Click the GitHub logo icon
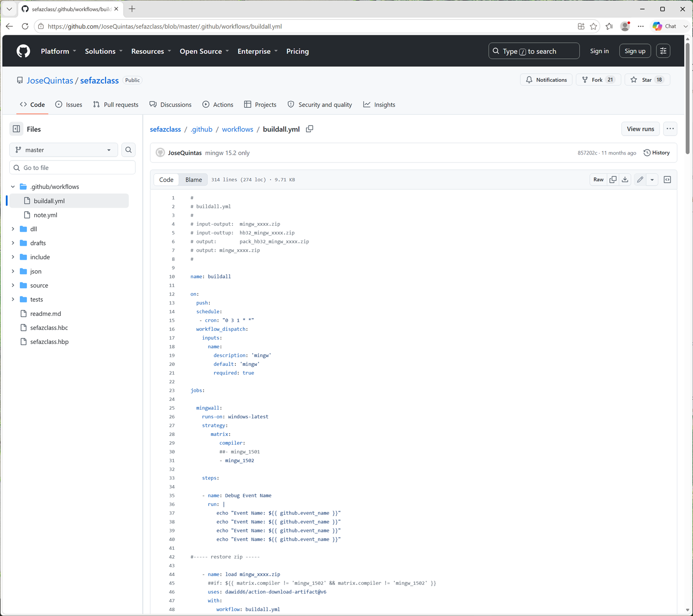Screen dimensions: 693x616 click(23, 51)
